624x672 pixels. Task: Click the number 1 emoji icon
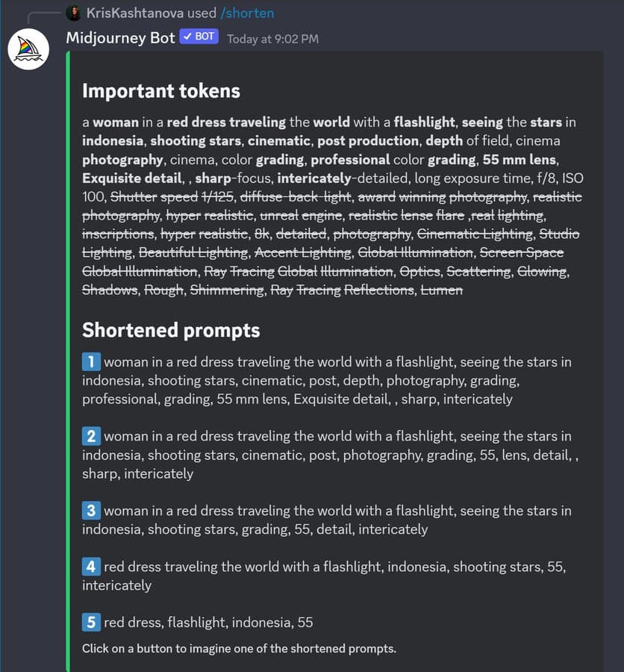[x=91, y=361]
